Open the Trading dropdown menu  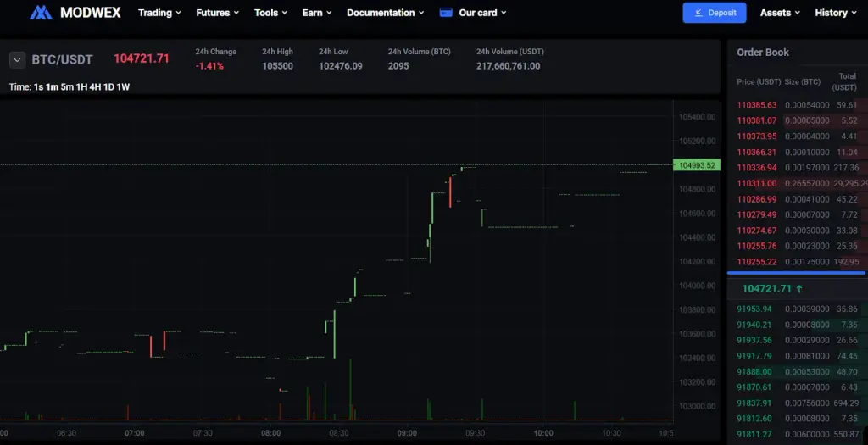coord(159,13)
